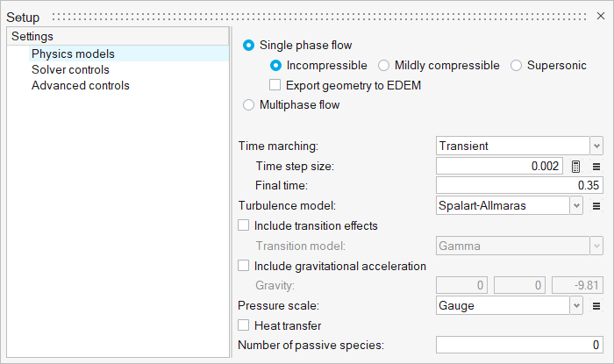Open options menu icon for Turbulence model
This screenshot has width=614, height=364.
pos(596,206)
